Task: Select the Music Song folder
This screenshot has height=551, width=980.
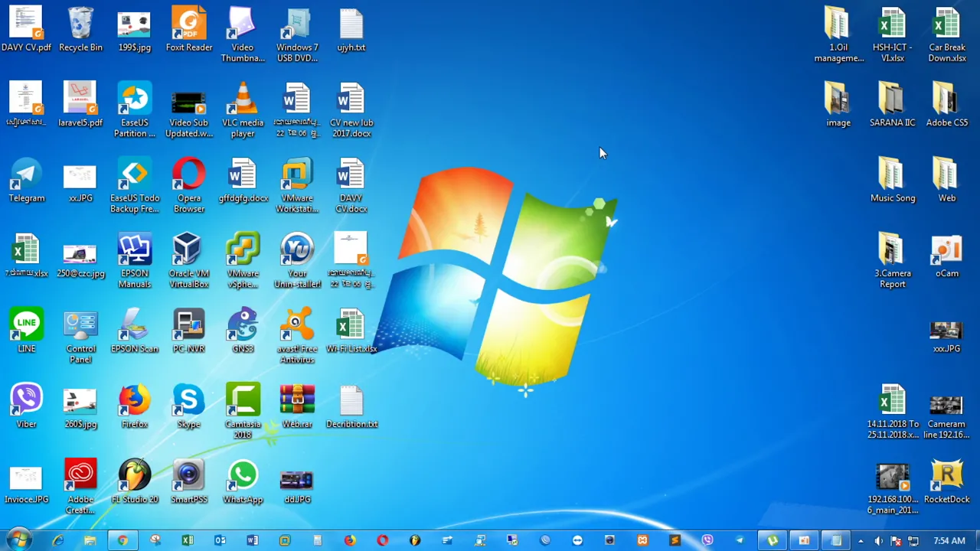Action: pos(893,181)
